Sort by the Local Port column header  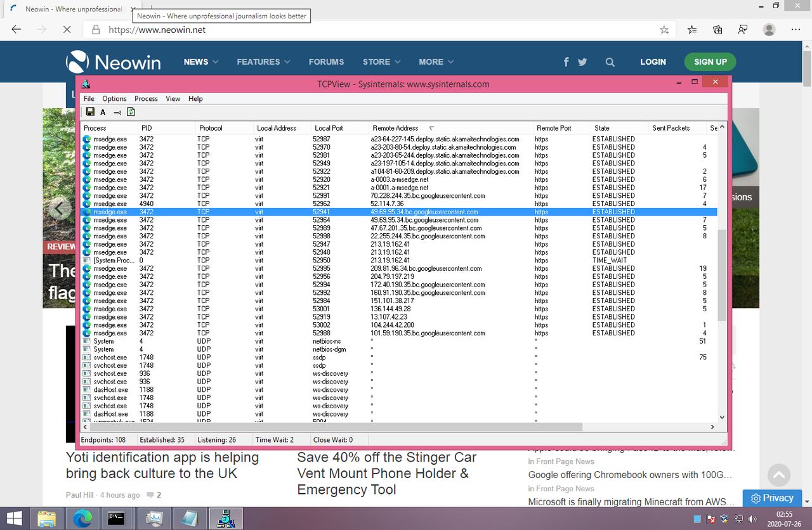pyautogui.click(x=341, y=128)
